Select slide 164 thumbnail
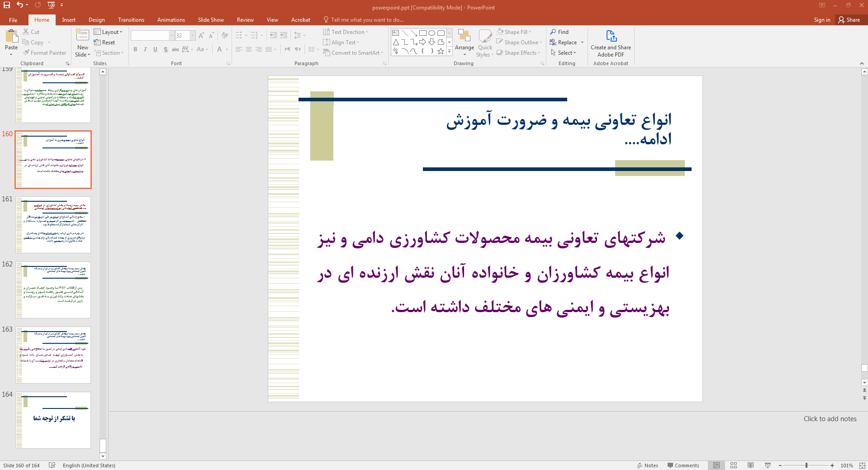 (x=53, y=420)
